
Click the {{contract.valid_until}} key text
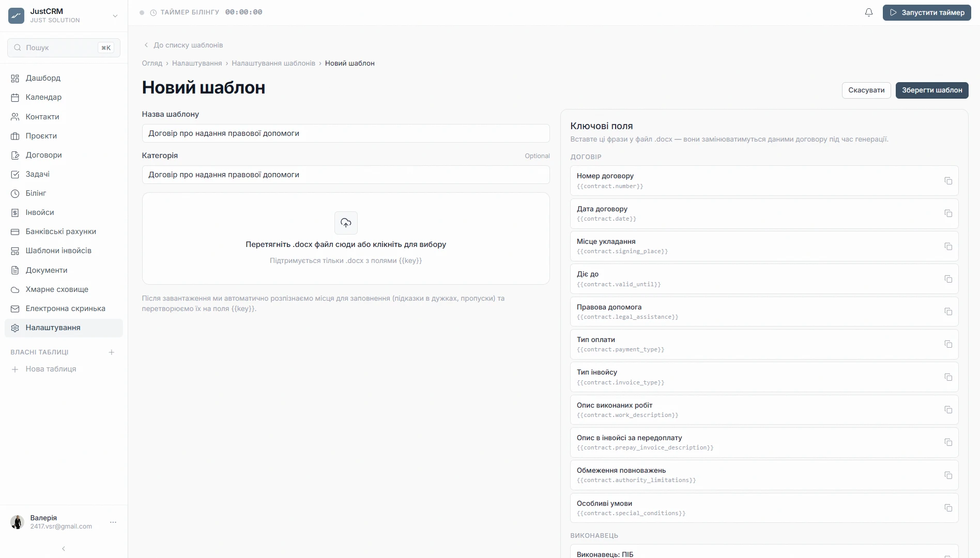619,284
